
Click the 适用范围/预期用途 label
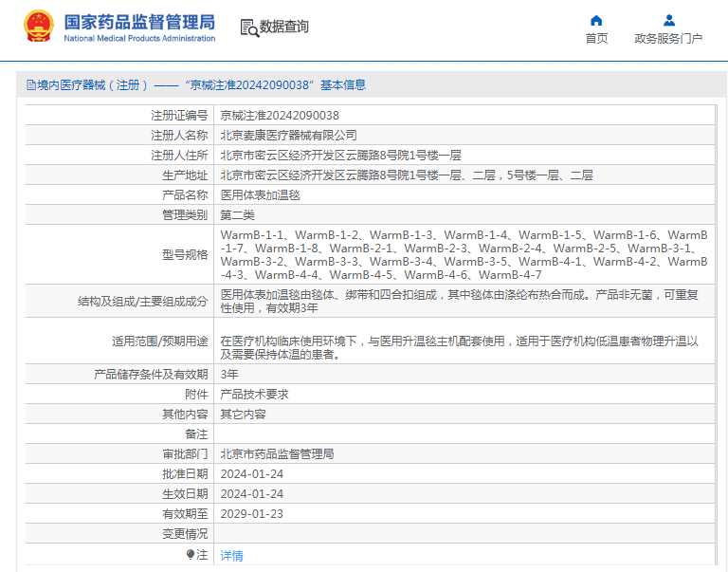coord(159,341)
